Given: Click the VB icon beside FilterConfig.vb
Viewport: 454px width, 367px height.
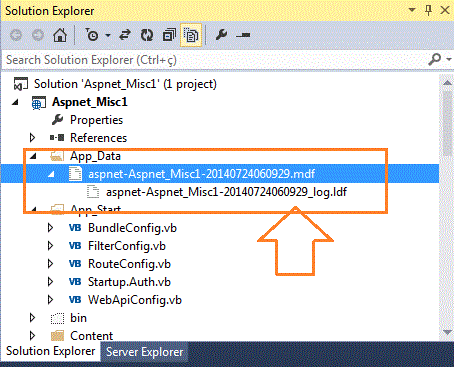Looking at the screenshot, I should [x=75, y=246].
